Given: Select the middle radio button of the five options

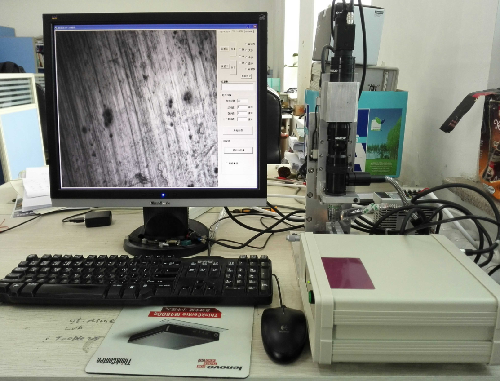Looking at the screenshot, I should coord(240,56).
